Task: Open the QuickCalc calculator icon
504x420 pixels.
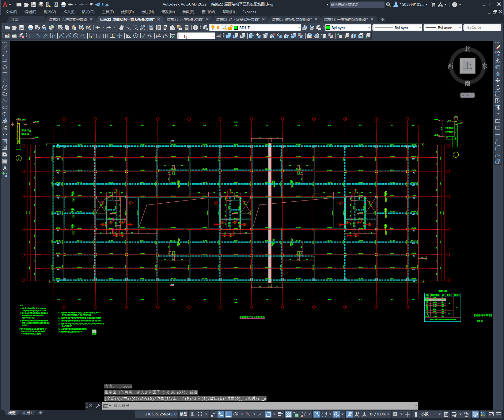Action: [187, 28]
